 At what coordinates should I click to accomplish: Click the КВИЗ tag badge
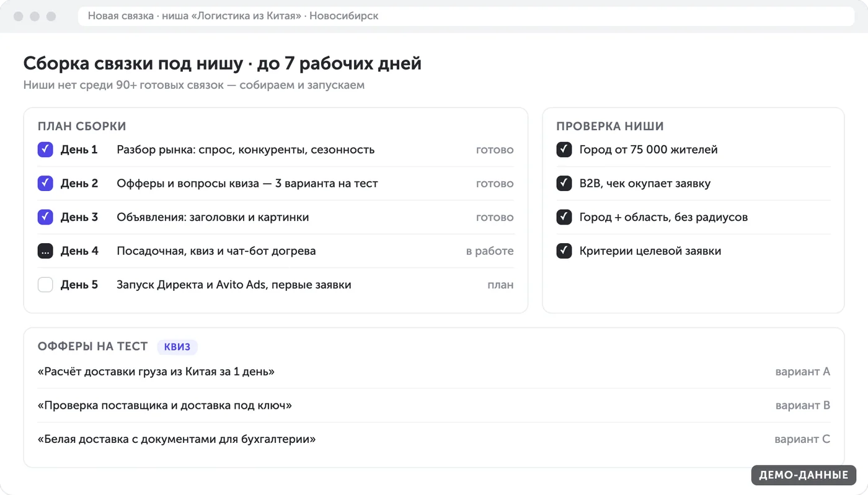pyautogui.click(x=177, y=347)
